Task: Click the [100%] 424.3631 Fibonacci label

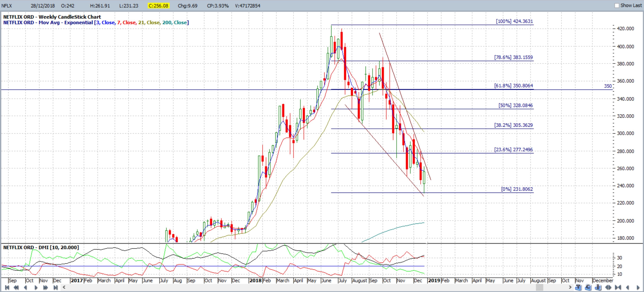Action: tap(514, 21)
